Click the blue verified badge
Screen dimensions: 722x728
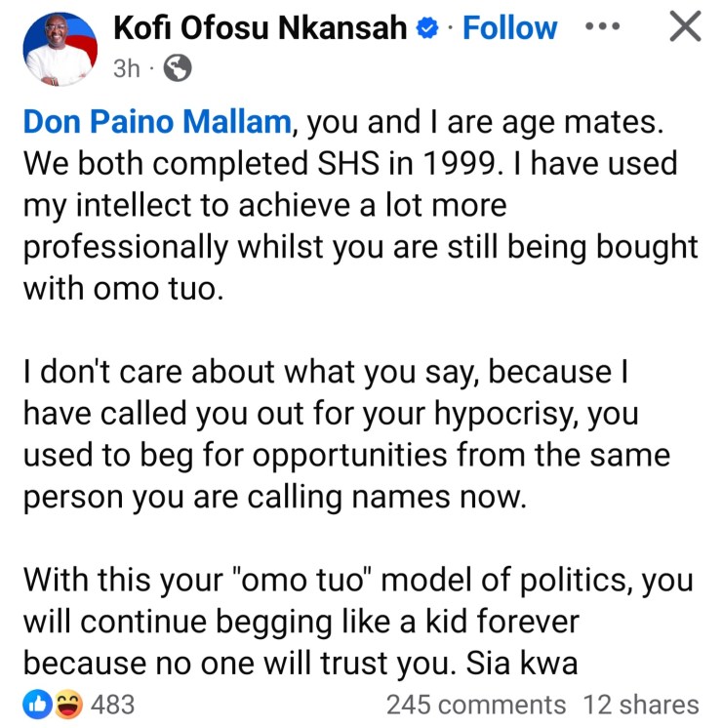[427, 29]
